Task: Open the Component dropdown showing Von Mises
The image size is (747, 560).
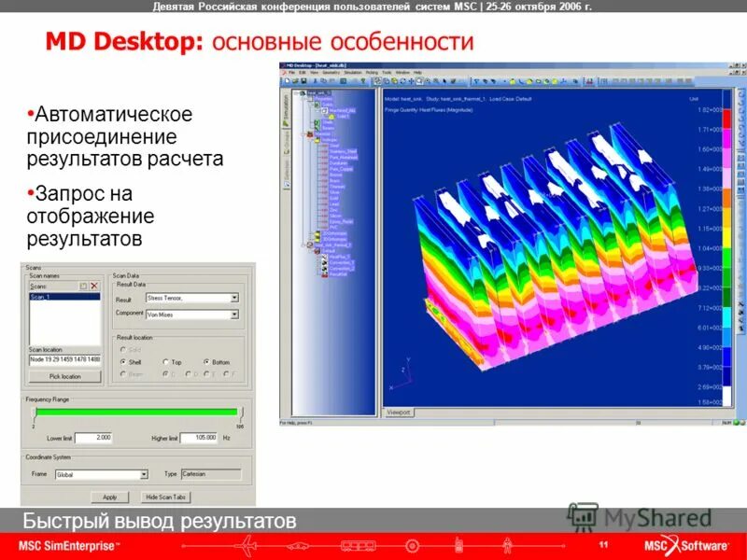Action: point(192,315)
